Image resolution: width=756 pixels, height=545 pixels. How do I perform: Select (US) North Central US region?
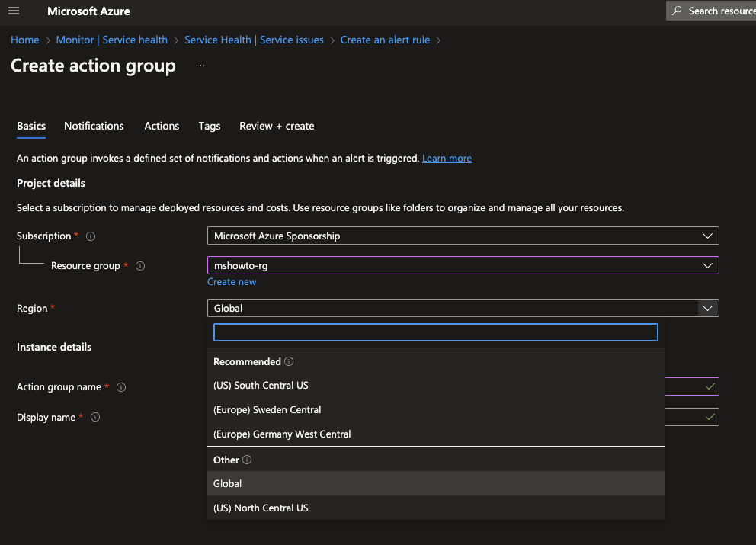(x=435, y=508)
